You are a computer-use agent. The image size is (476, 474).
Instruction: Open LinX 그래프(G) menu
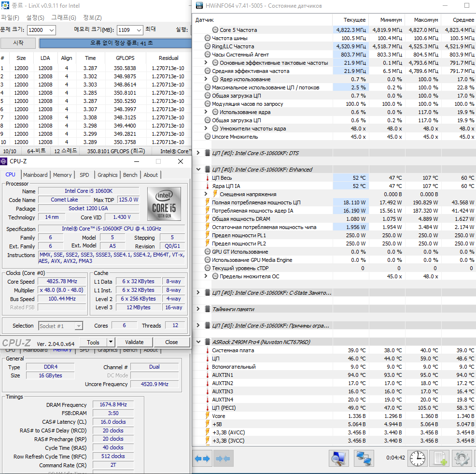(x=63, y=17)
